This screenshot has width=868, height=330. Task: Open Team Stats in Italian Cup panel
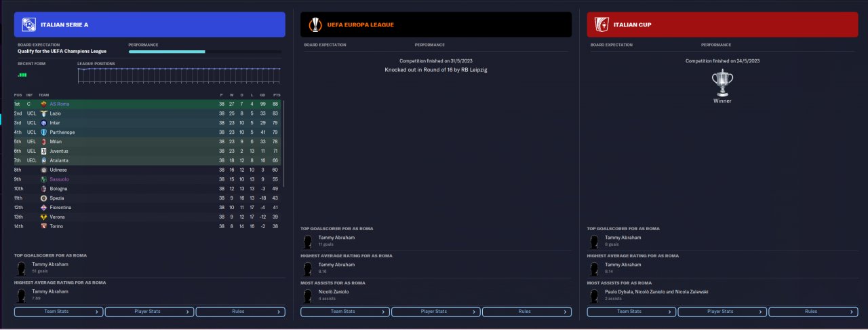631,312
